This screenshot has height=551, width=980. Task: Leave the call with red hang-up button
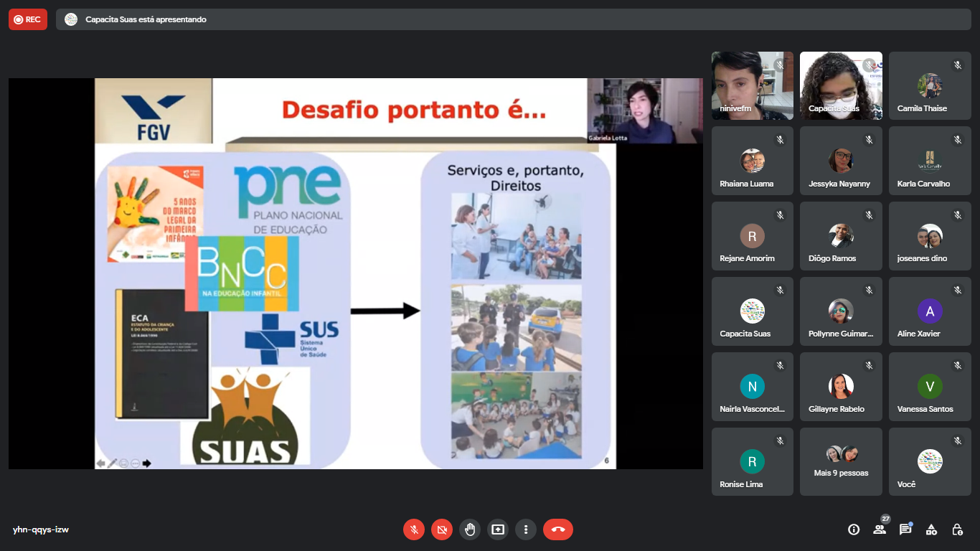pyautogui.click(x=558, y=529)
